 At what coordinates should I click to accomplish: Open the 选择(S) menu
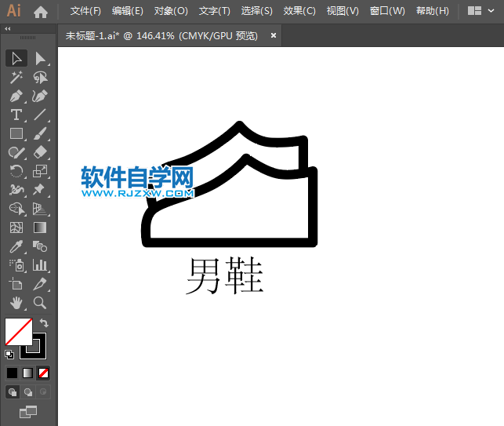coord(256,11)
